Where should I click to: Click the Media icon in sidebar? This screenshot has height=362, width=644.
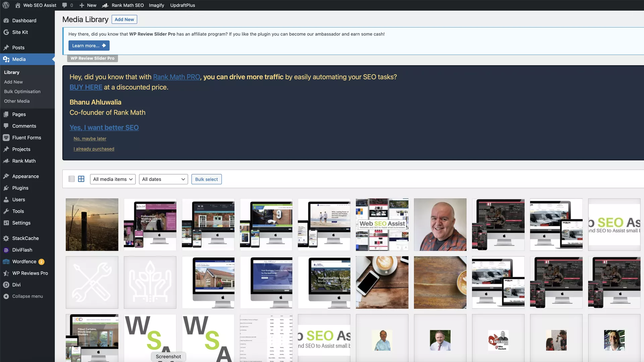(6, 59)
